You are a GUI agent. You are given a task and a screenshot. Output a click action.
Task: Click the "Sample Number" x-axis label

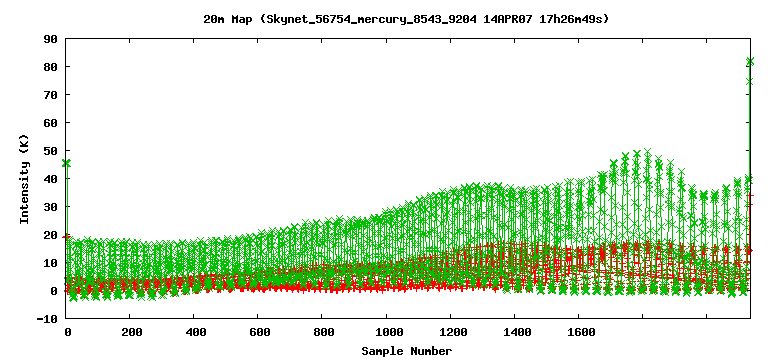[407, 351]
